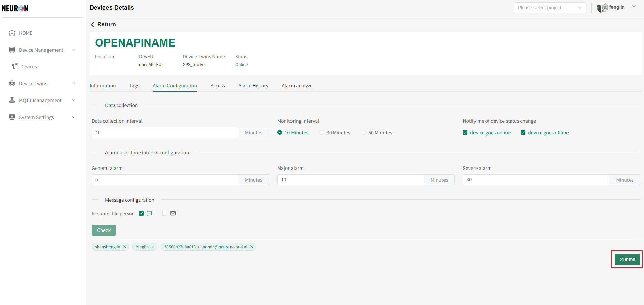Expand the MQTT Management menu chevron
The width and height of the screenshot is (644, 305).
point(74,100)
